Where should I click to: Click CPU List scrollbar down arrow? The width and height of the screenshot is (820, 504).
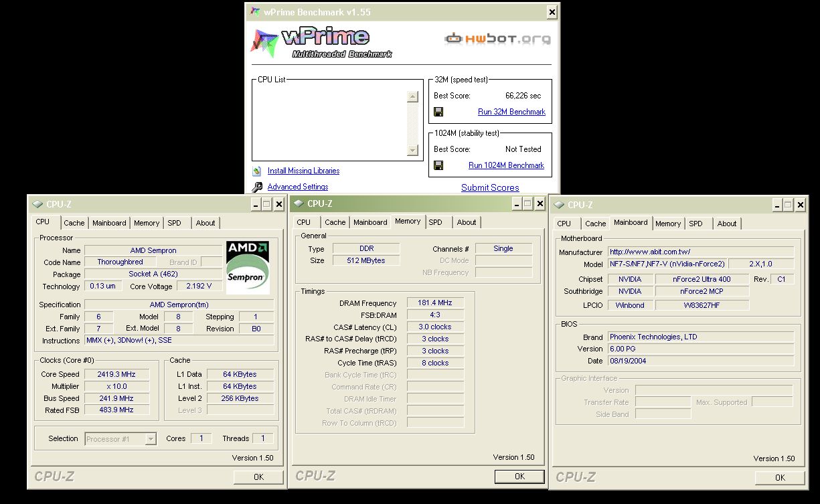[412, 151]
